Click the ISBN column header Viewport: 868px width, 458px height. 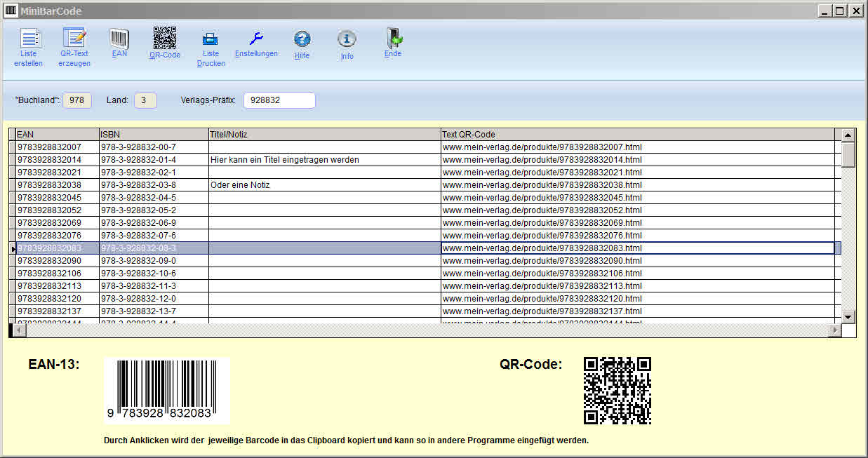154,134
